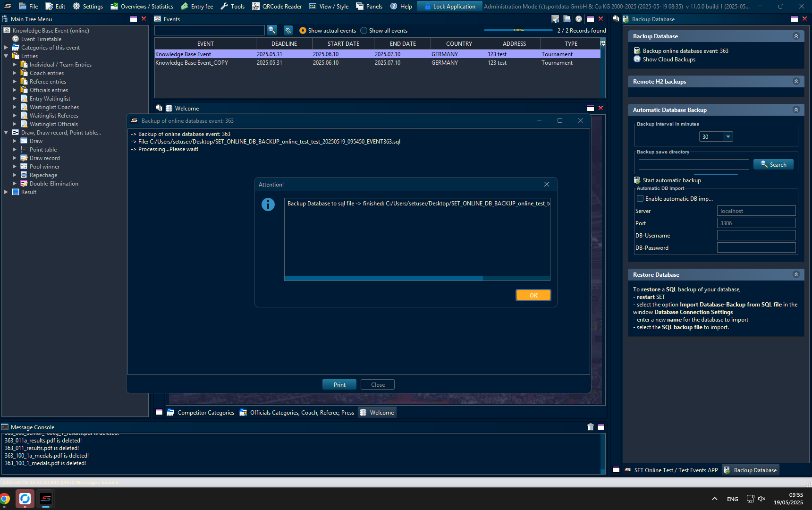
Task: Open the backup interval minutes dropdown
Action: point(728,136)
